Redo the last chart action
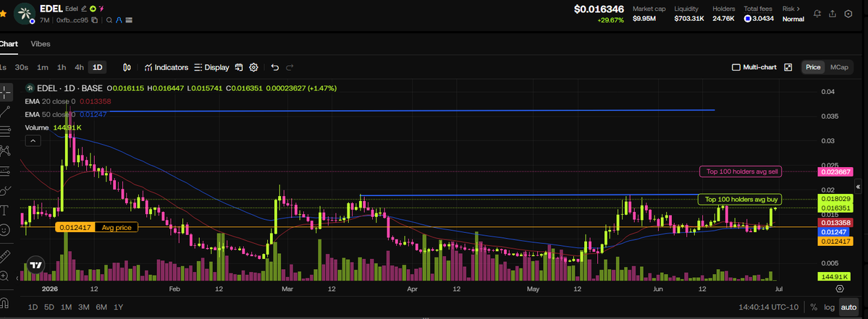The width and height of the screenshot is (868, 319). (290, 67)
